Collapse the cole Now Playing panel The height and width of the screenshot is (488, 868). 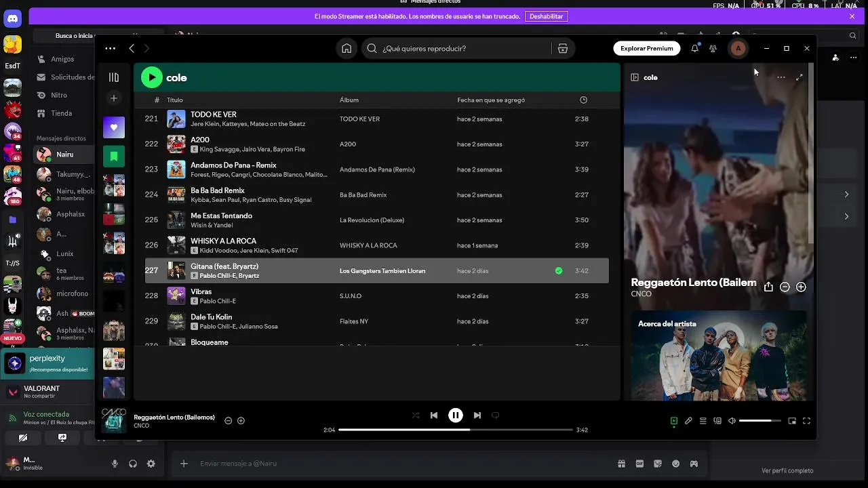(x=635, y=77)
